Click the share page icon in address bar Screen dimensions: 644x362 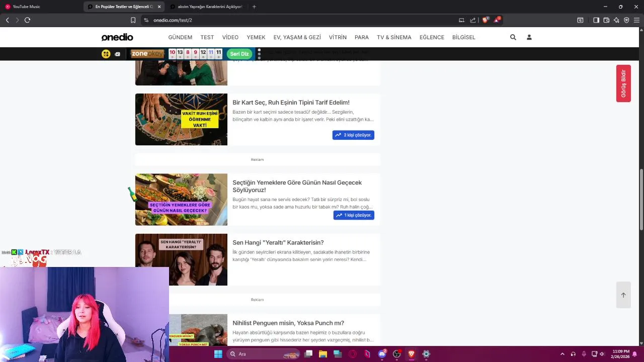click(x=473, y=20)
